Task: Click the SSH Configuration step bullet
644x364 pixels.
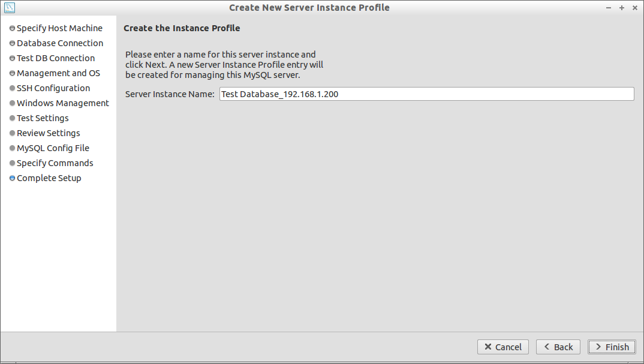Action: click(13, 88)
